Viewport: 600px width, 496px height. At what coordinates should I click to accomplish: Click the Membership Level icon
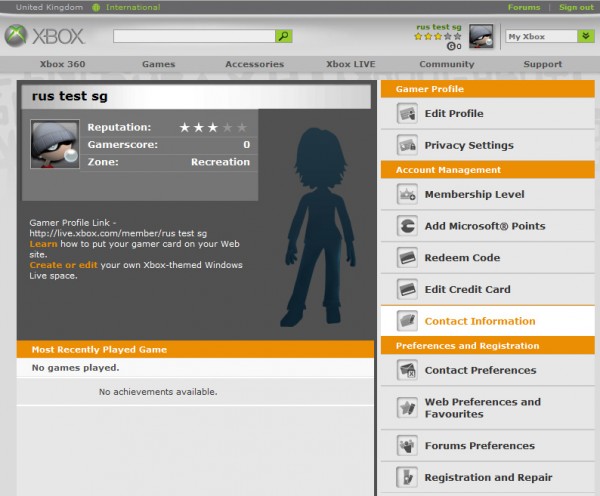407,194
